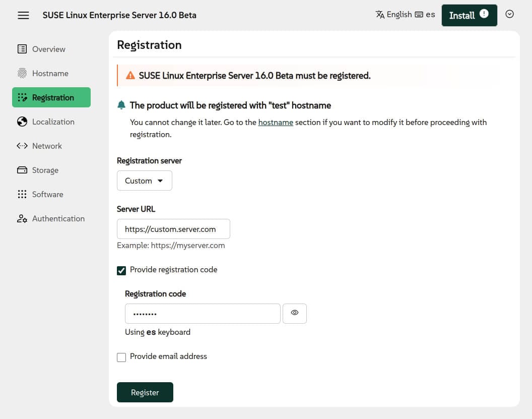Open the hostname section link

276,122
